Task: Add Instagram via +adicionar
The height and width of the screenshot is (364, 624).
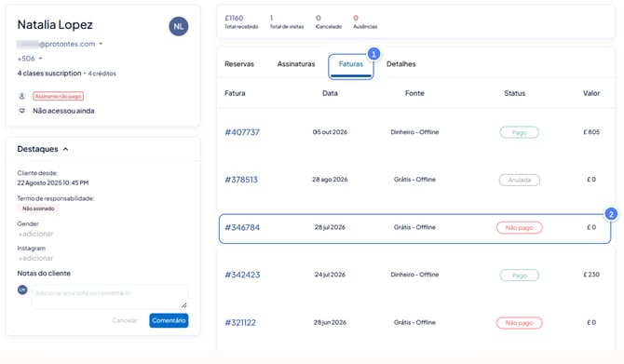Action: (35, 258)
